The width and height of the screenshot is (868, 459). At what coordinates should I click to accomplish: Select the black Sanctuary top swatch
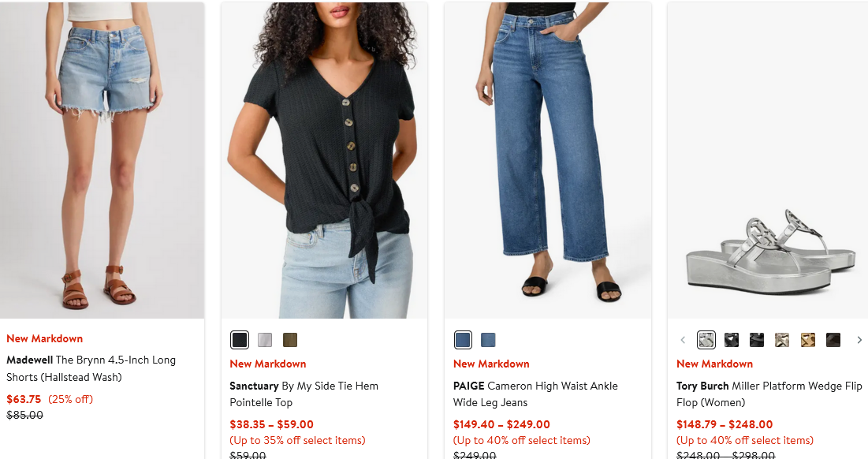pos(240,340)
